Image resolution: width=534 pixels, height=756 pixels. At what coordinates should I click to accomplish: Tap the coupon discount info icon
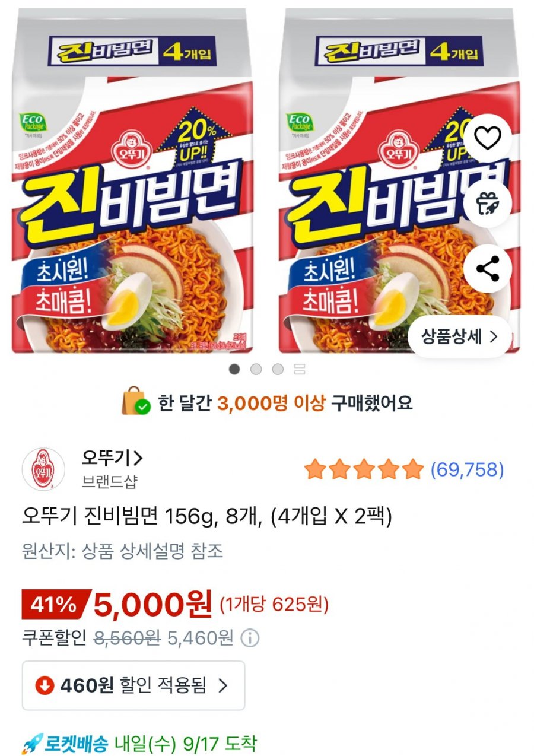point(251,639)
